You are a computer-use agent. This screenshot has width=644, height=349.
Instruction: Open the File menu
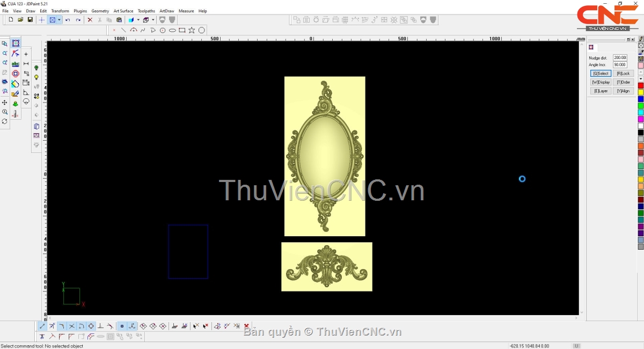pyautogui.click(x=5, y=11)
